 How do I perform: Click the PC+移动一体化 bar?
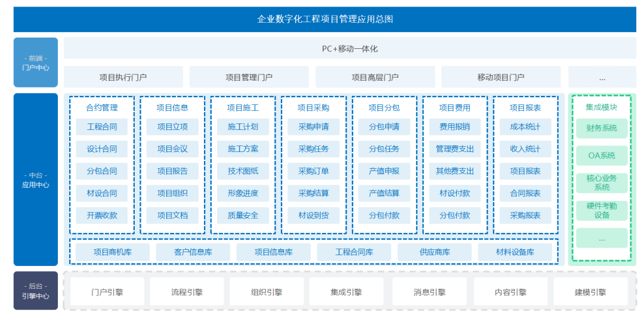tap(350, 48)
